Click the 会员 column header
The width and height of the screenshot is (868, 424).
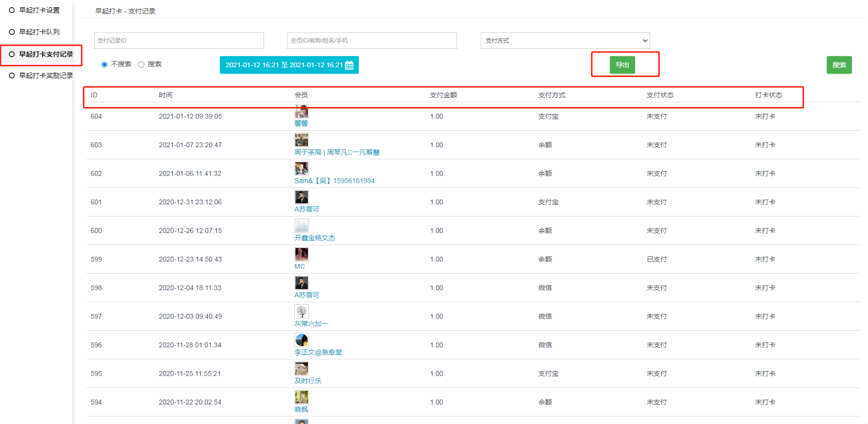pos(301,95)
